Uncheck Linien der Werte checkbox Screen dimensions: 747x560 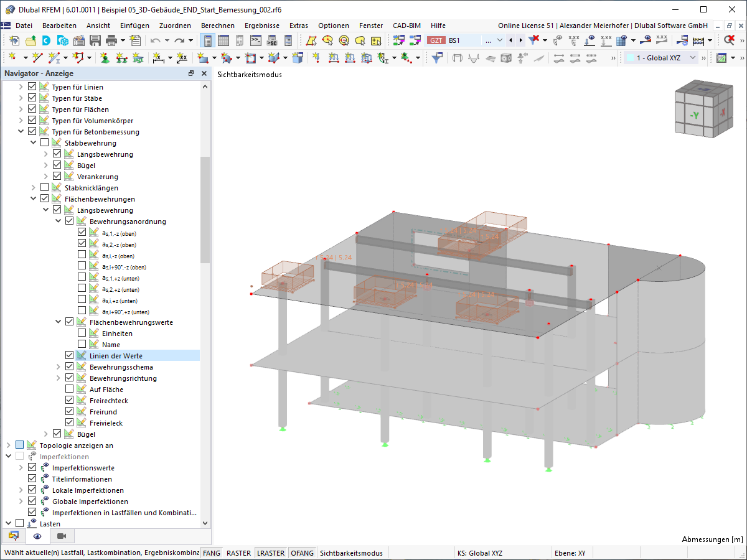pyautogui.click(x=70, y=356)
